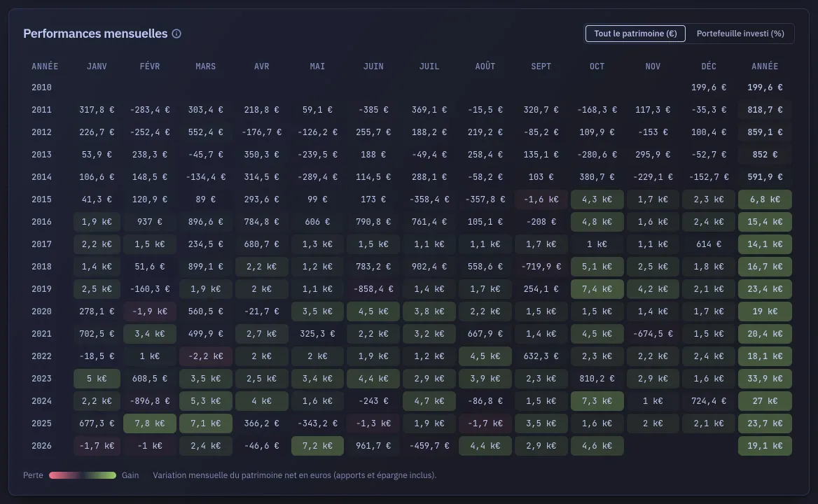This screenshot has height=504, width=818.
Task: Click the 2023 yearly total '33,9 k€'
Action: [765, 379]
